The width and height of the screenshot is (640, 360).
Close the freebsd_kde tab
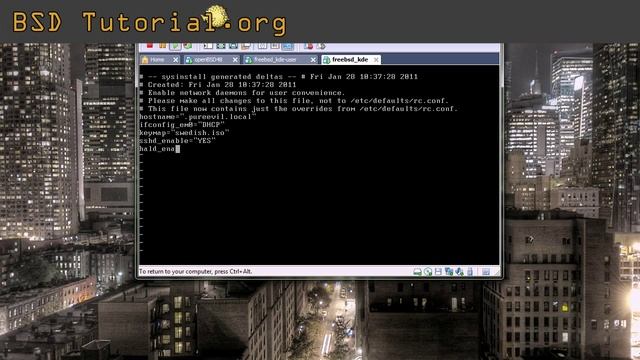[376, 60]
